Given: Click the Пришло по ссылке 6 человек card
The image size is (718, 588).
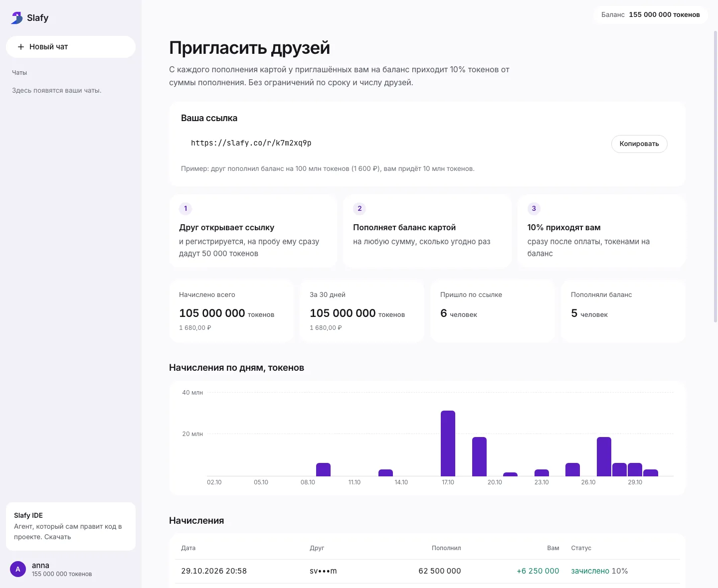Looking at the screenshot, I should 493,311.
